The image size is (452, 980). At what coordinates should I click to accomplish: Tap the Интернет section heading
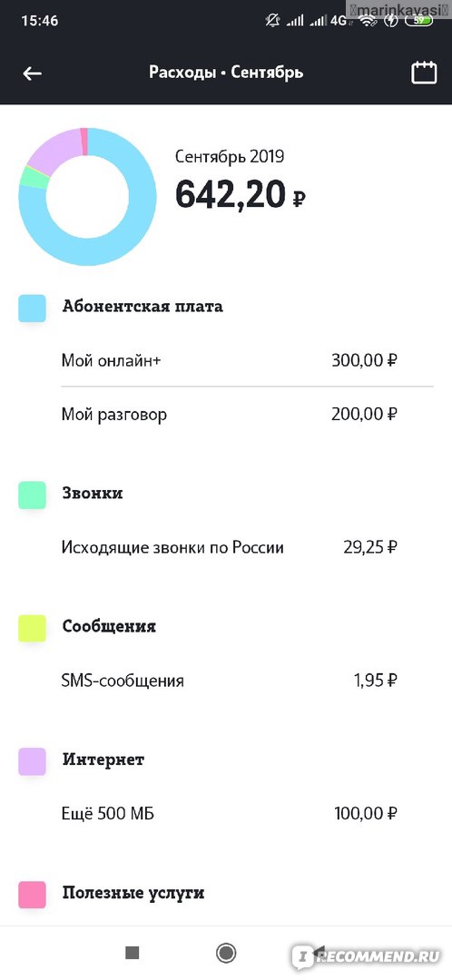click(x=103, y=759)
